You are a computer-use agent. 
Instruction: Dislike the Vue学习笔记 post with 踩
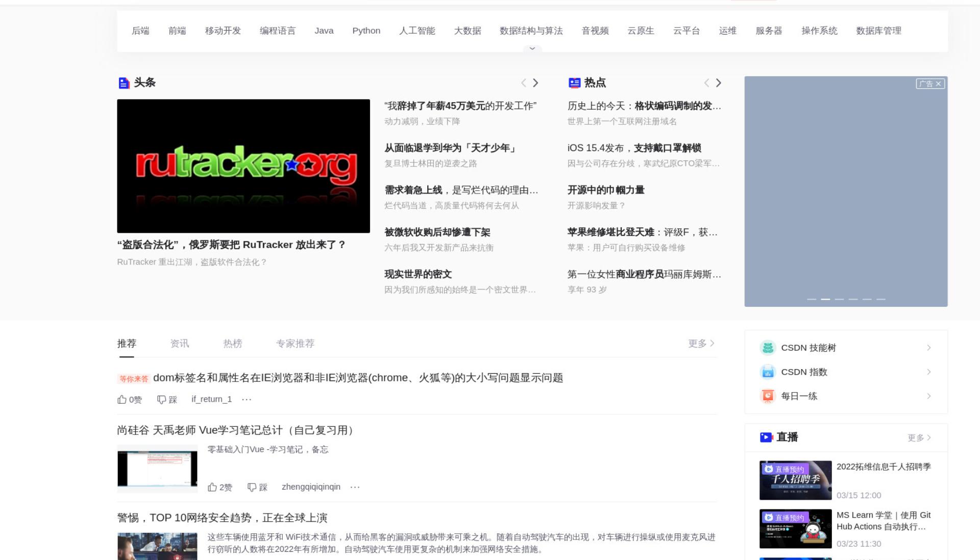[257, 488]
